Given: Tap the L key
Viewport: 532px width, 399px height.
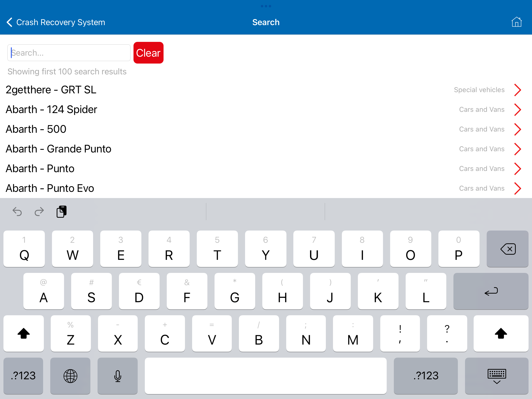Looking at the screenshot, I should [426, 291].
